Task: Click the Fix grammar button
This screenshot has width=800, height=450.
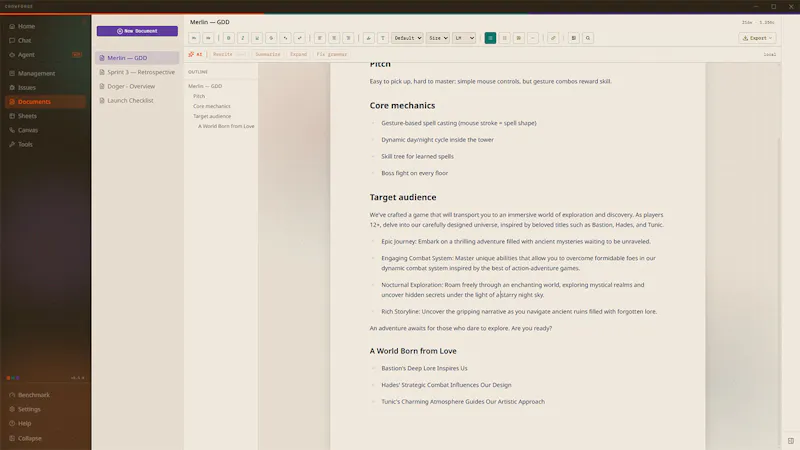Action: point(332,54)
